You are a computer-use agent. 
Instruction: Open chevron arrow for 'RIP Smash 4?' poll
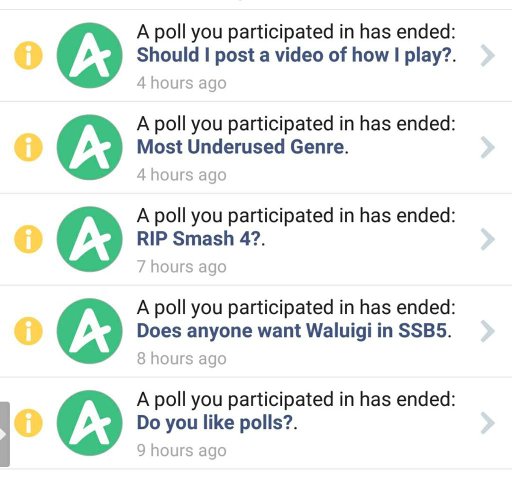point(488,239)
